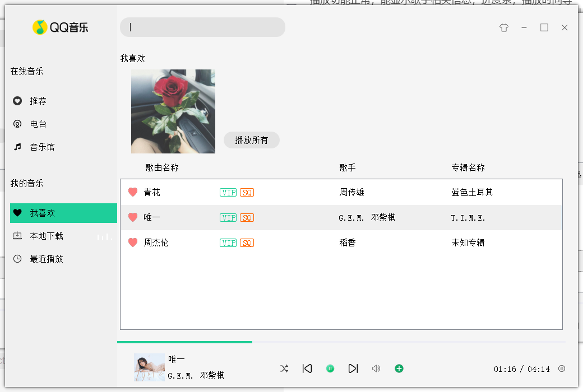Click the 专辑名称 column header
This screenshot has height=392, width=583.
468,167
